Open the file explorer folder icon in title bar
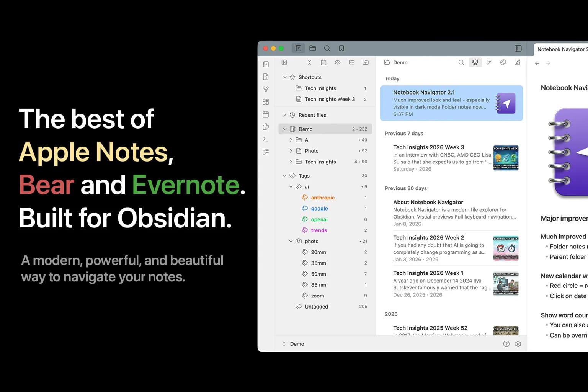The height and width of the screenshot is (392, 588). pyautogui.click(x=313, y=48)
